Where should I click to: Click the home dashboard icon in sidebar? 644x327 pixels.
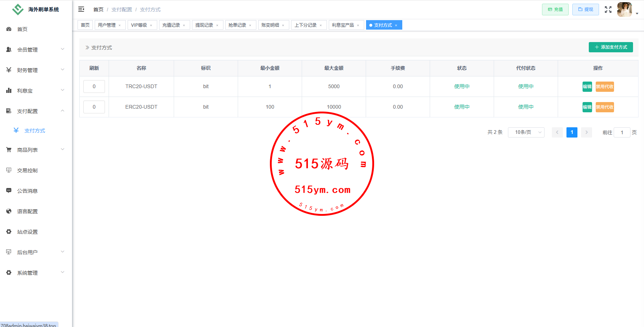tap(9, 29)
